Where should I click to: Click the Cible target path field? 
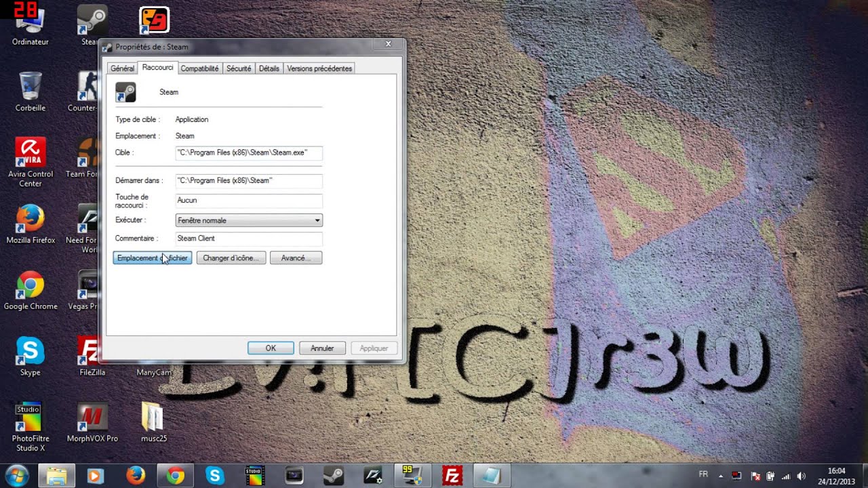coord(249,152)
